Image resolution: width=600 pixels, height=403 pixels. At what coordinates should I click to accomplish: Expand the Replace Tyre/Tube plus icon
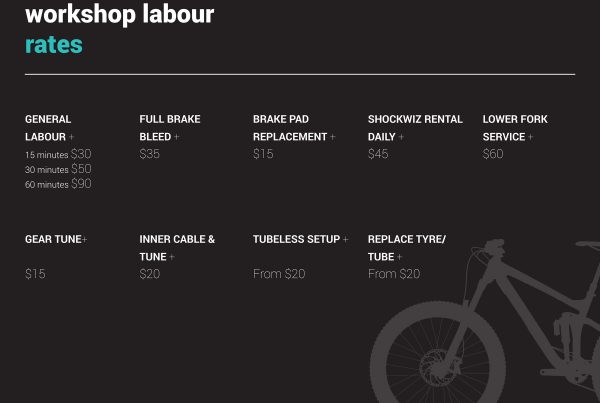click(x=399, y=257)
